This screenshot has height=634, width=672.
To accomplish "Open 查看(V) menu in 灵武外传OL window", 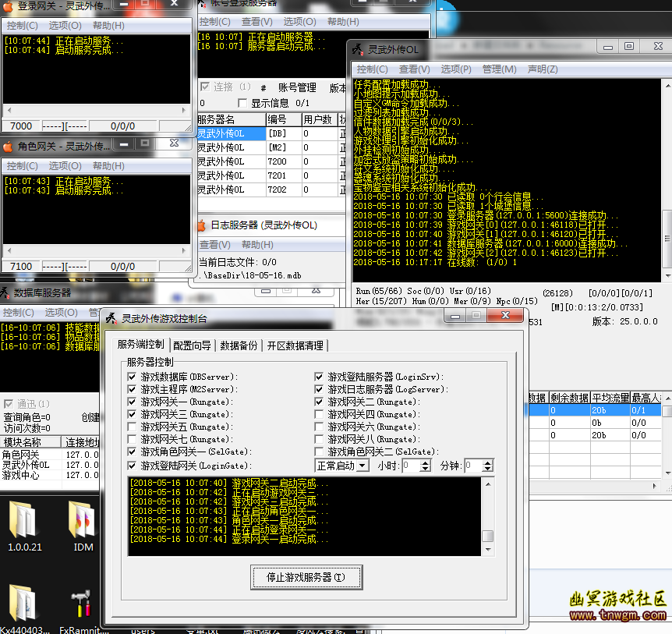I will [414, 69].
